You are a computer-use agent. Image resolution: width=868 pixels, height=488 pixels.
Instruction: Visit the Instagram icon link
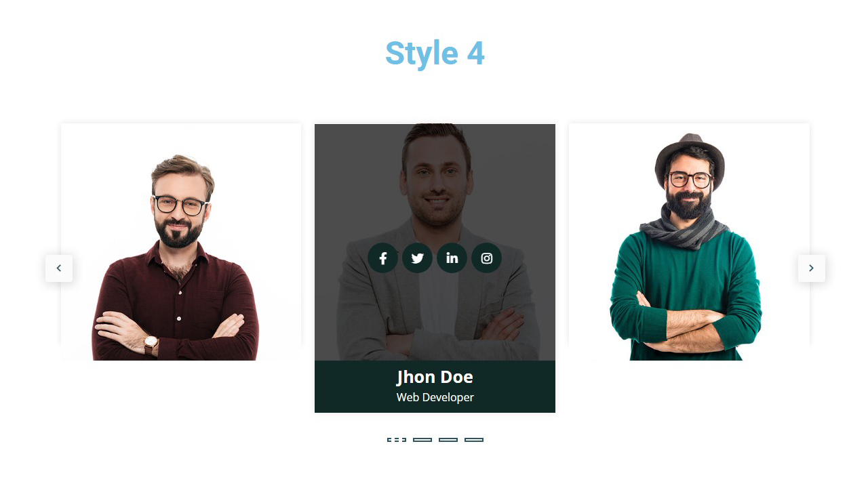click(x=487, y=258)
